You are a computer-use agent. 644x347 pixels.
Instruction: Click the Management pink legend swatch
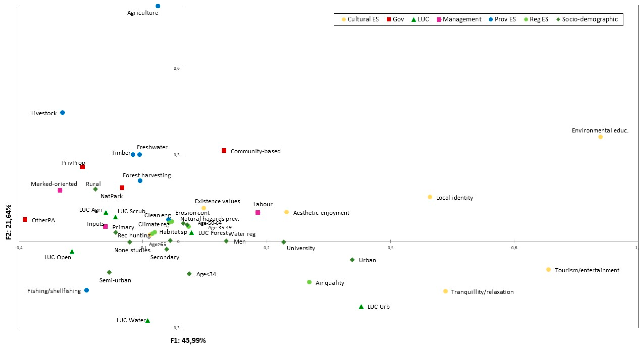(439, 20)
